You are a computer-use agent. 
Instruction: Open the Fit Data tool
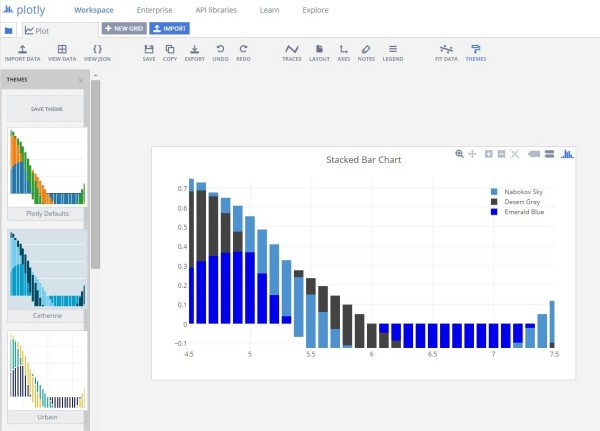[x=446, y=53]
